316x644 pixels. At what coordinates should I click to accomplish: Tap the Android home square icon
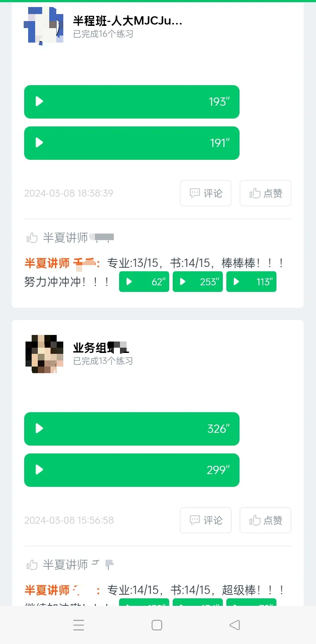tap(157, 625)
